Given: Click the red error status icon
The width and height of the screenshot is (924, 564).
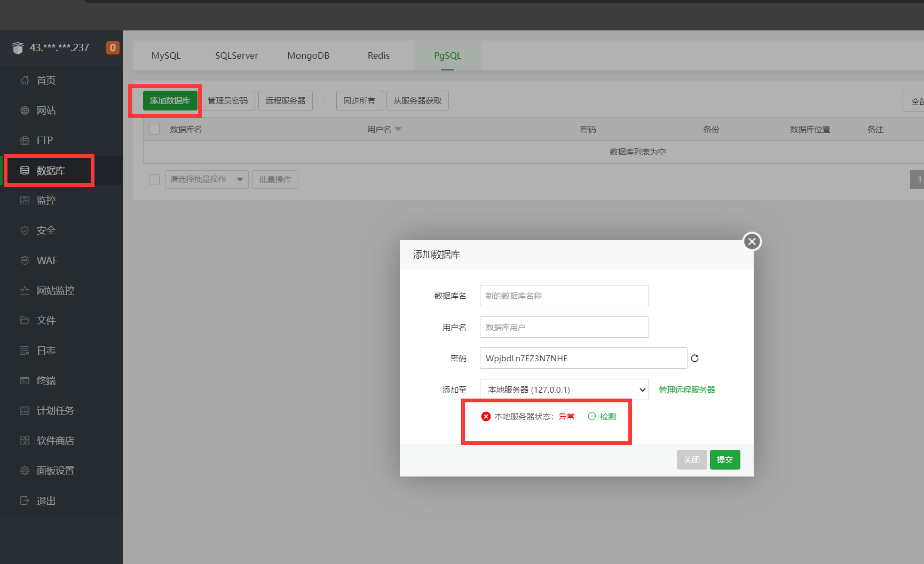Looking at the screenshot, I should pyautogui.click(x=486, y=417).
